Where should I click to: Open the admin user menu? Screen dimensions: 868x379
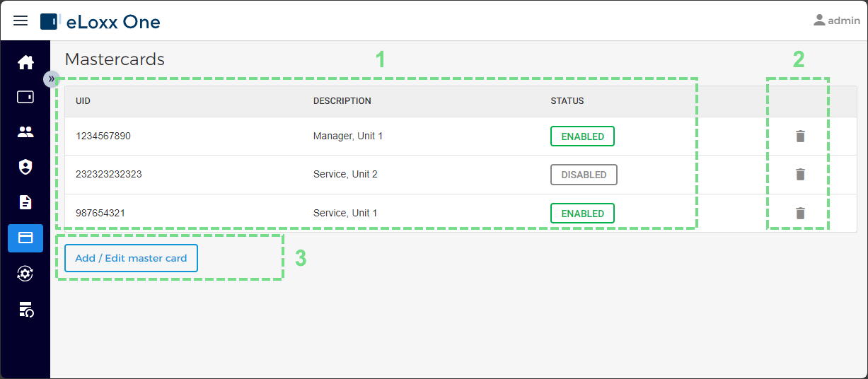point(836,21)
